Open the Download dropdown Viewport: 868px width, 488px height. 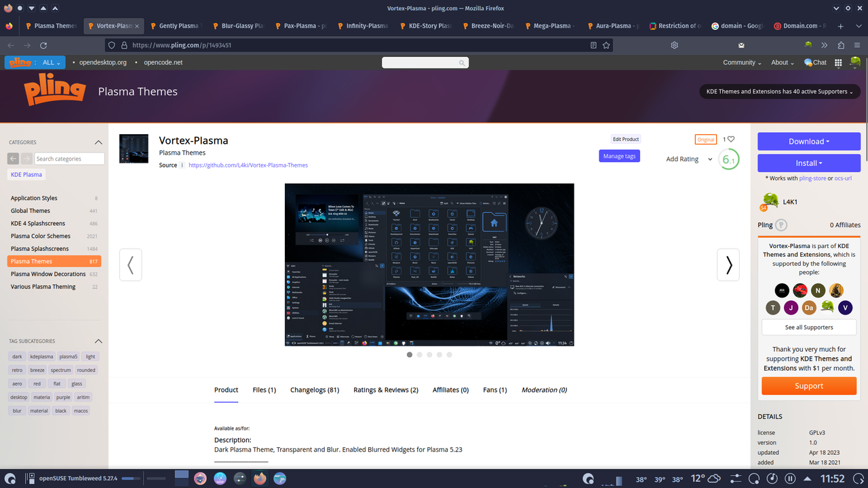point(808,141)
